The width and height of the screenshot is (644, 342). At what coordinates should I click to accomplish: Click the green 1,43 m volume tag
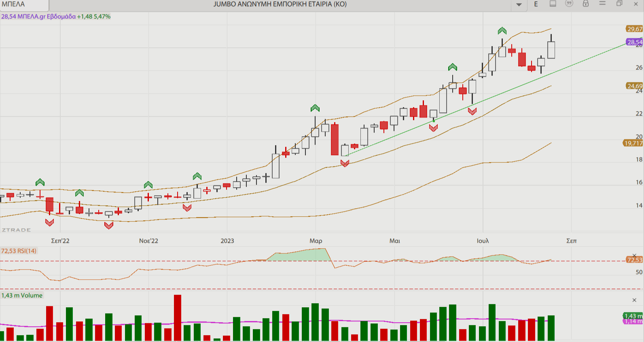[x=633, y=316]
